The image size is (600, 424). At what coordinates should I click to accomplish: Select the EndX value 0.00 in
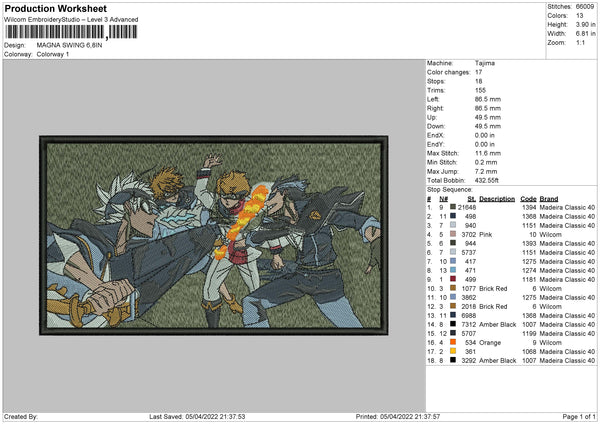click(x=485, y=135)
